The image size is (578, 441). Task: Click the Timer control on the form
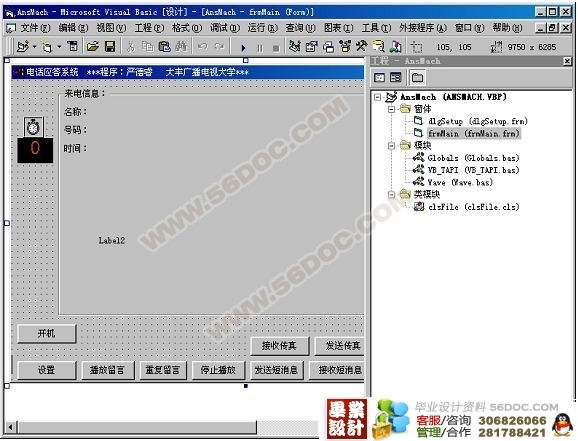click(34, 126)
